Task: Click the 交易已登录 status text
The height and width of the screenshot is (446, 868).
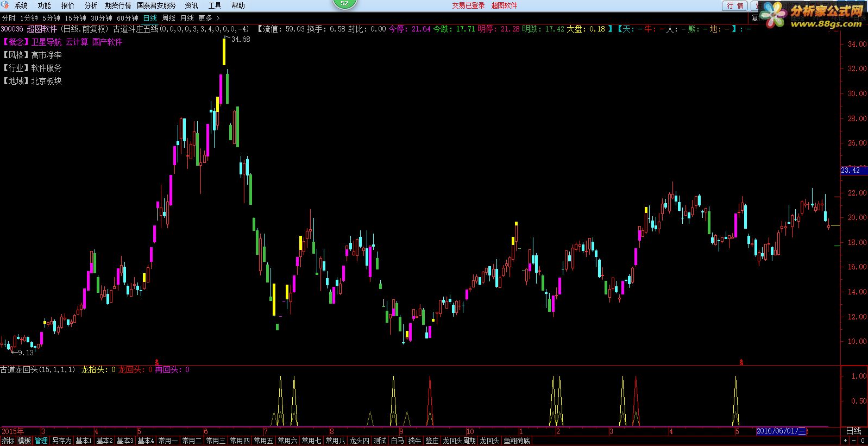Action: (468, 5)
